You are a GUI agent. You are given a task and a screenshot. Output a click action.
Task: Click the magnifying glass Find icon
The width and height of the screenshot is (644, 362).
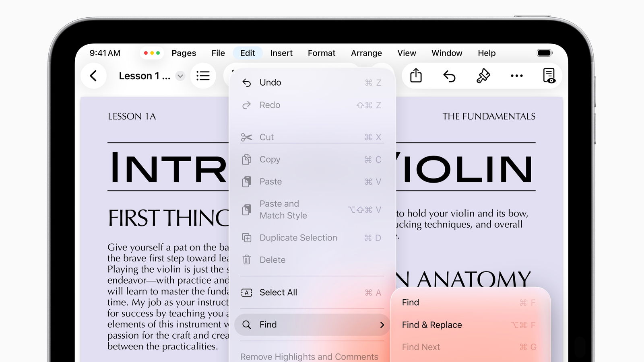246,325
